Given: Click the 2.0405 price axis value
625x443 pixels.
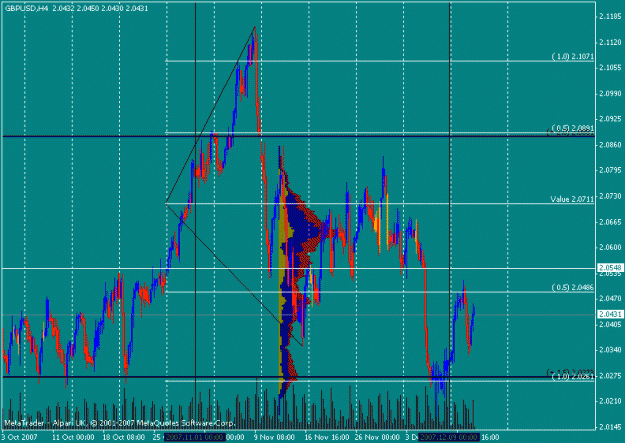Looking at the screenshot, I should click(x=610, y=324).
